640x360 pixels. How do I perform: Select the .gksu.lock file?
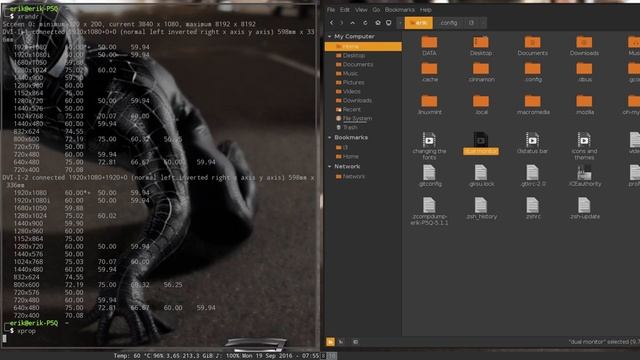[x=481, y=176]
